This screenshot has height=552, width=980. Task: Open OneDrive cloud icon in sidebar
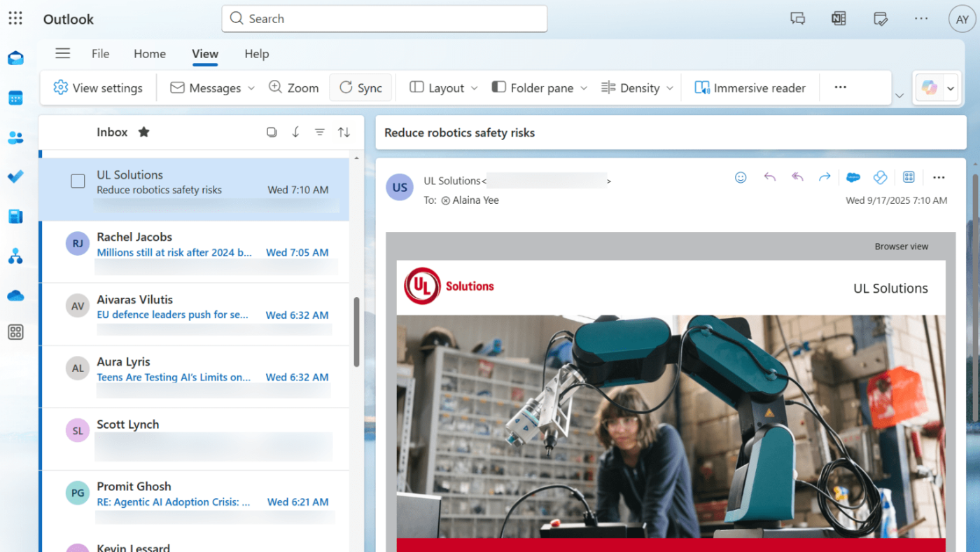click(15, 296)
